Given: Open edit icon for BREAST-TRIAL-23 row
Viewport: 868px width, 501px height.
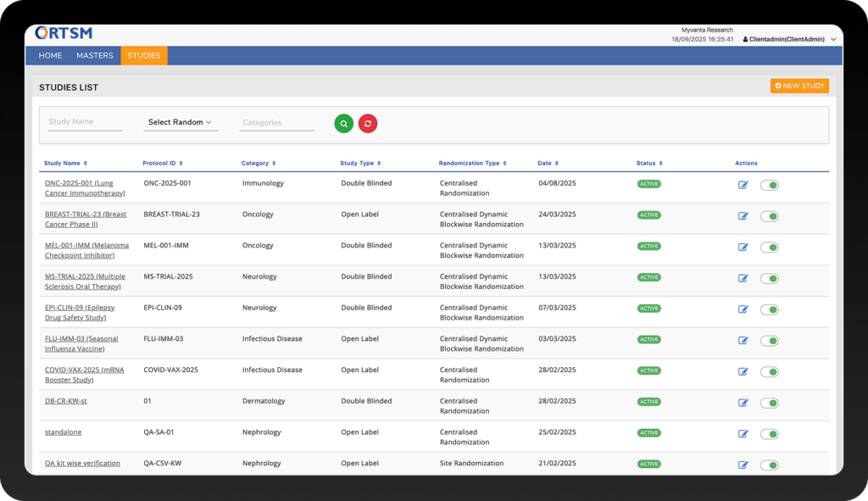Looking at the screenshot, I should (x=743, y=216).
